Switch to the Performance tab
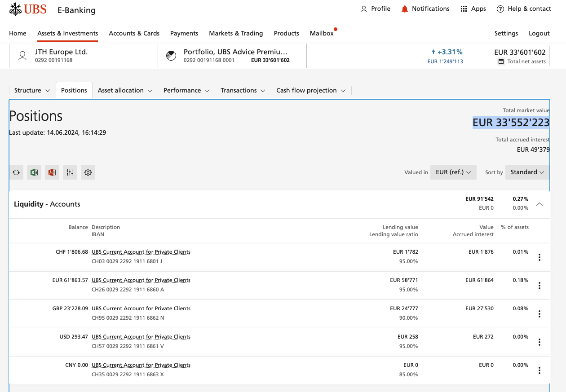The image size is (566, 392). [x=182, y=91]
